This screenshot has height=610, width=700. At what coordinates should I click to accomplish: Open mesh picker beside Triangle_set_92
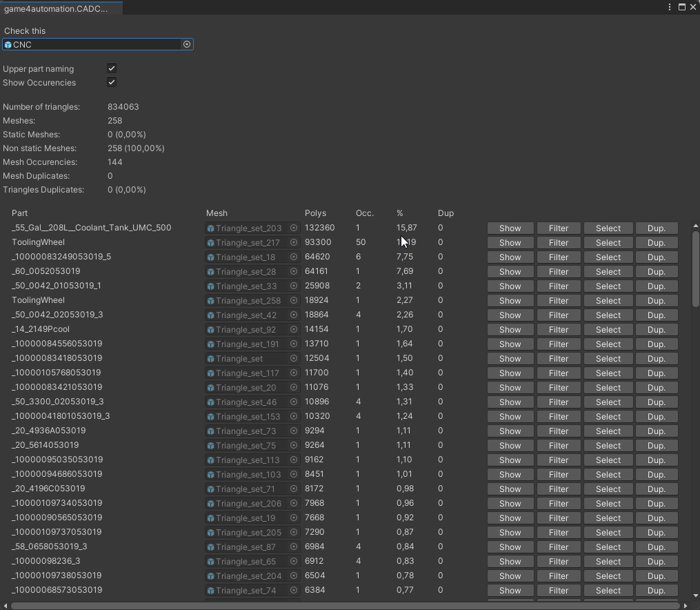tap(294, 329)
